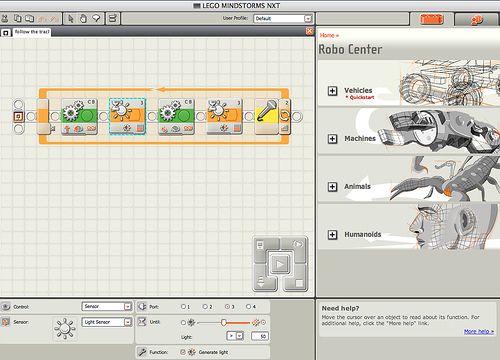Click the Function wrench icon
Viewport: 500px width, 360px height.
coord(142,352)
